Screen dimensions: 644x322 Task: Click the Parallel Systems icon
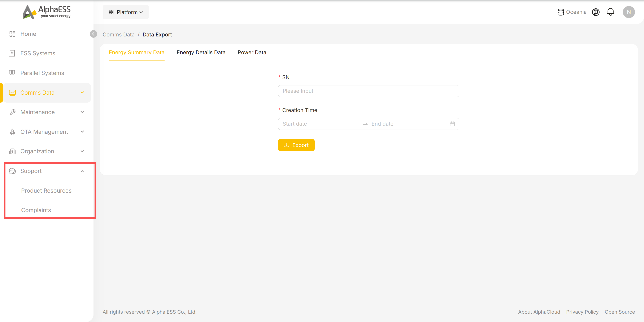coord(12,73)
